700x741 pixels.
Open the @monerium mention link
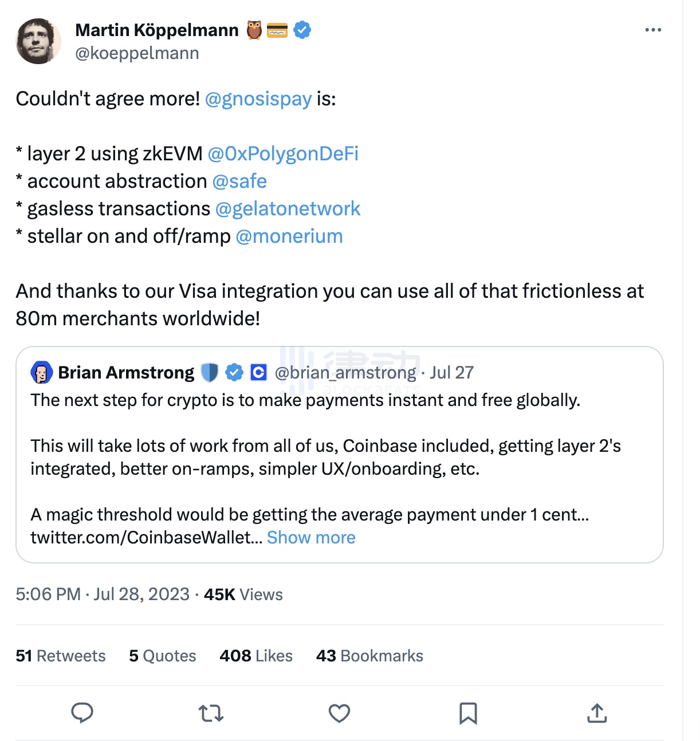[289, 236]
